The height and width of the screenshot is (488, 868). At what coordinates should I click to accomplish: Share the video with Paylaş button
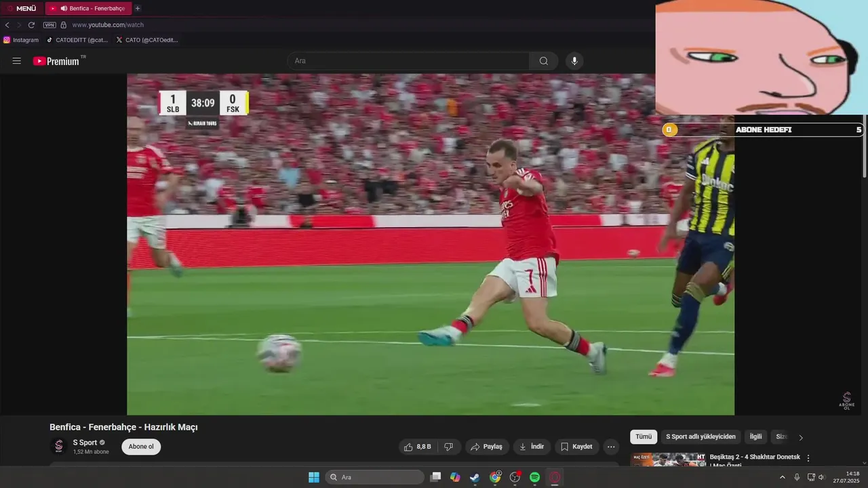487,447
